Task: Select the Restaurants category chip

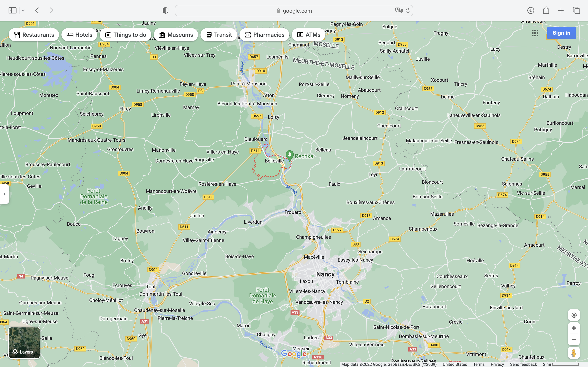Action: point(34,35)
